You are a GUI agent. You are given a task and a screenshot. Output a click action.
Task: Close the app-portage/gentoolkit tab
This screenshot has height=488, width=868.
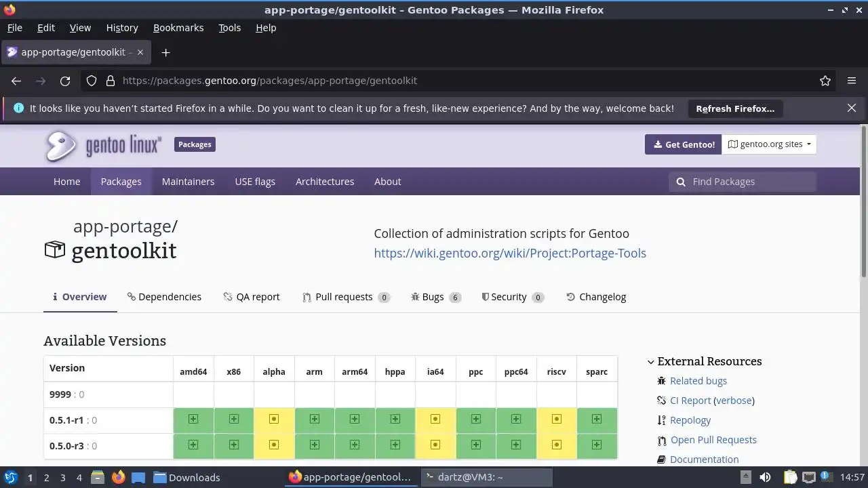point(140,52)
